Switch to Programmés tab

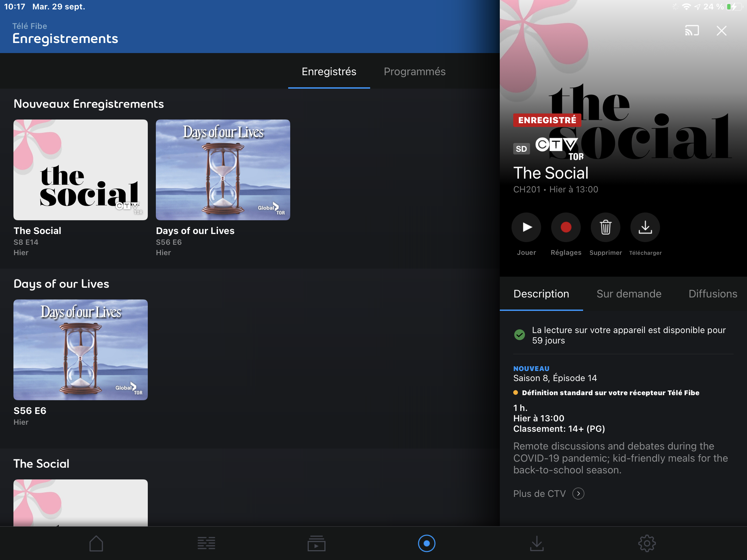coord(414,72)
